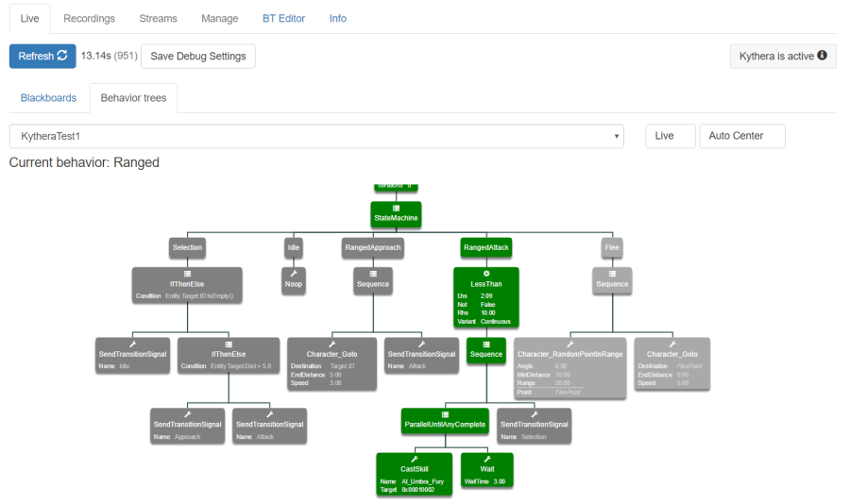
Task: Click the list icon on ParallelUntilAnyComplete node
Action: 444,414
